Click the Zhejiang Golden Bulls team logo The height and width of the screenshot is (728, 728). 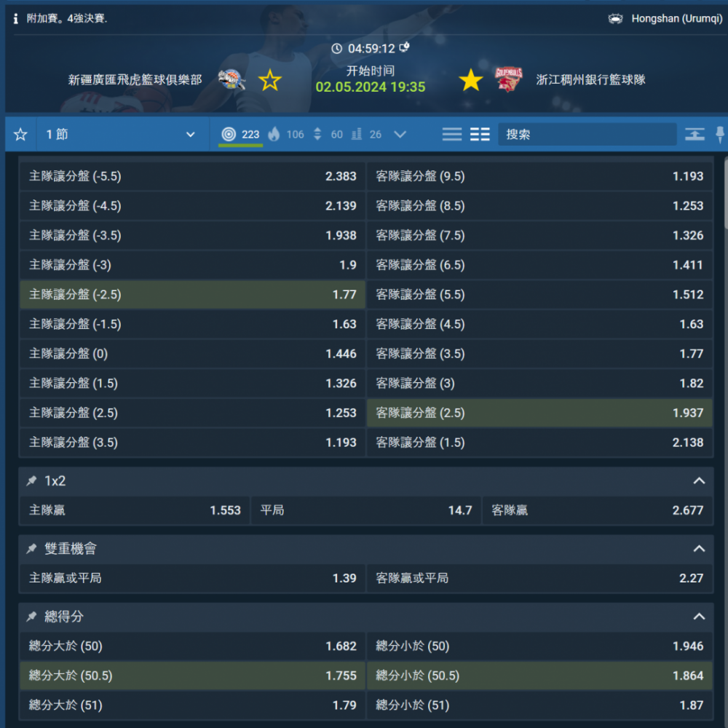click(x=509, y=79)
